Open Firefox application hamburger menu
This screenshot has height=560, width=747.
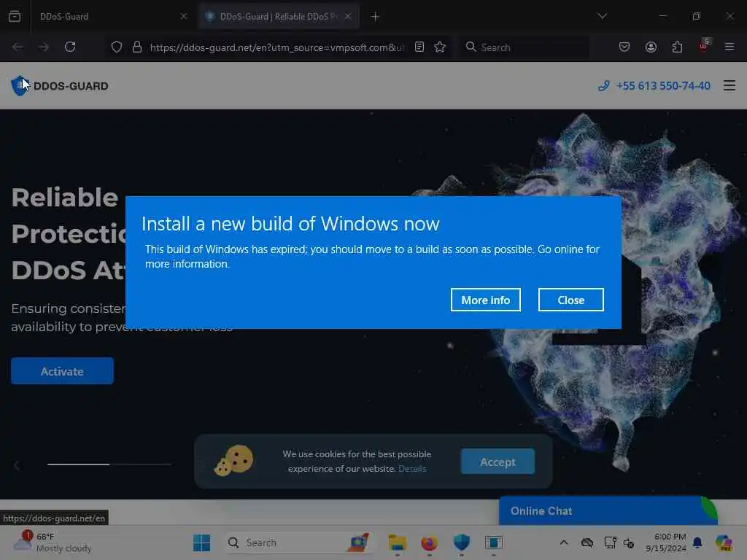pos(729,47)
